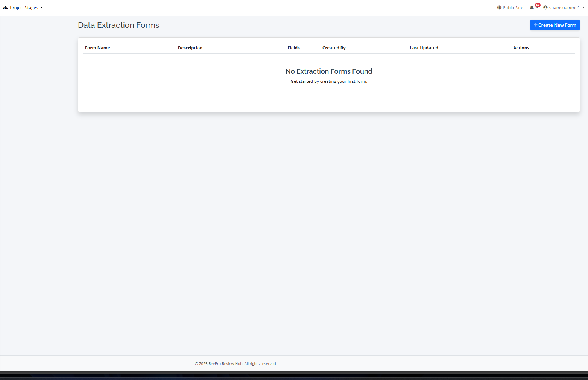
Task: Open the Project Stages menu
Action: point(24,8)
